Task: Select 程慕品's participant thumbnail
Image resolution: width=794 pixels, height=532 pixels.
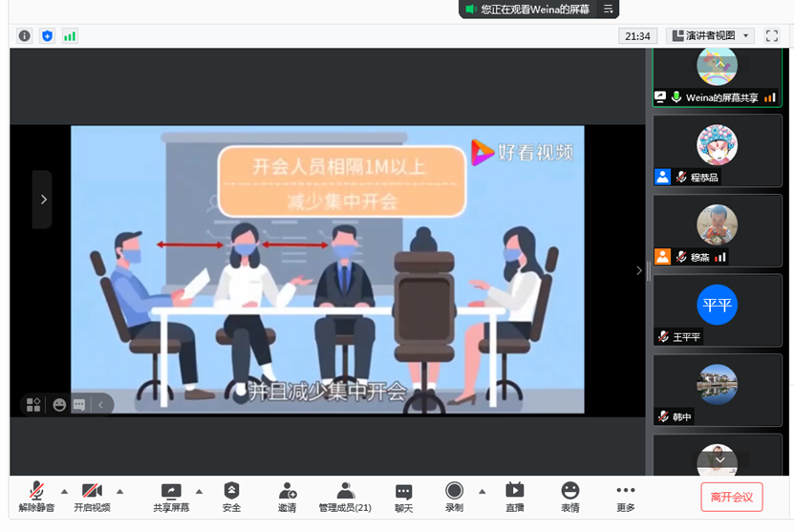Action: click(x=717, y=151)
